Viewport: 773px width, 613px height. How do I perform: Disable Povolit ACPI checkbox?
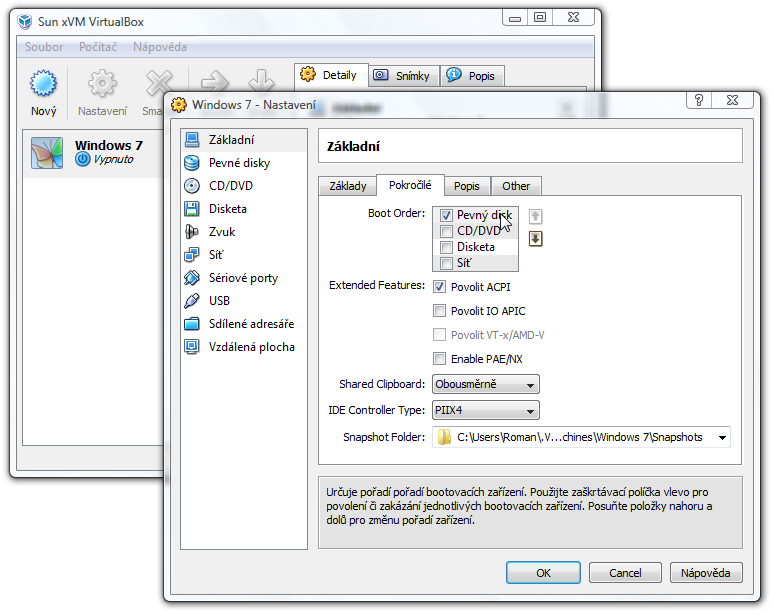point(439,287)
